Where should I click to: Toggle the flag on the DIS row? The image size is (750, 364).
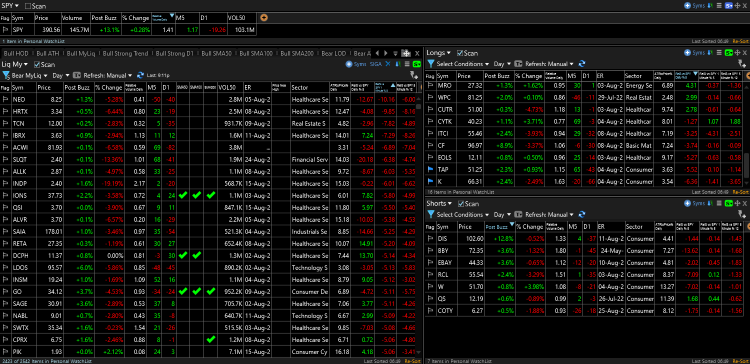tap(430, 238)
